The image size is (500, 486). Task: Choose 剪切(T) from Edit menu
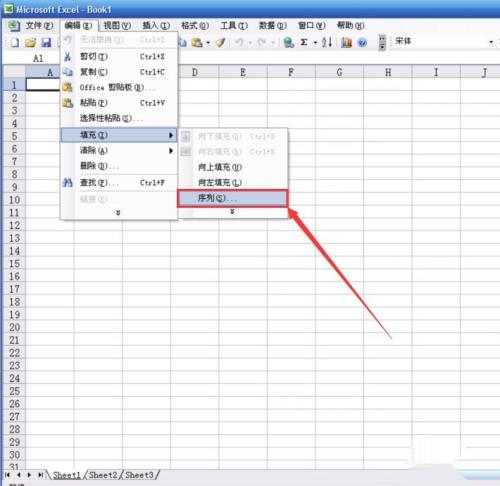pyautogui.click(x=119, y=56)
